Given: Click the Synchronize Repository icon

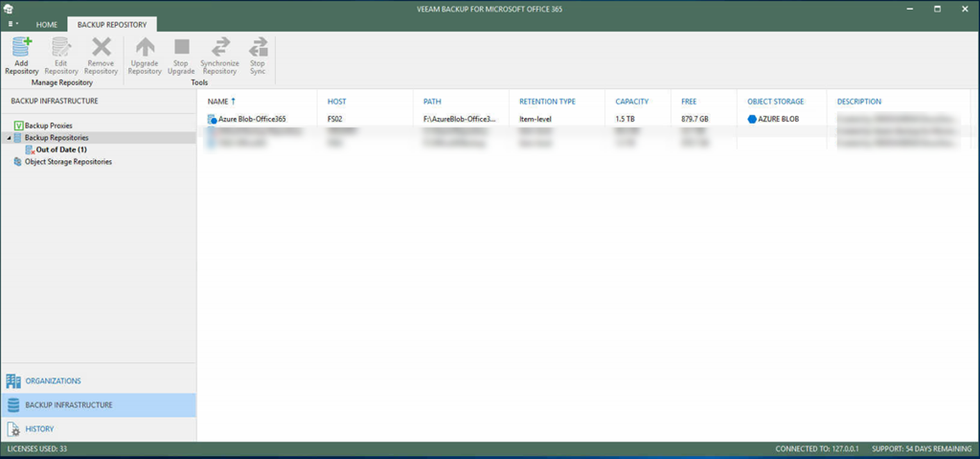Looking at the screenshot, I should (x=220, y=47).
